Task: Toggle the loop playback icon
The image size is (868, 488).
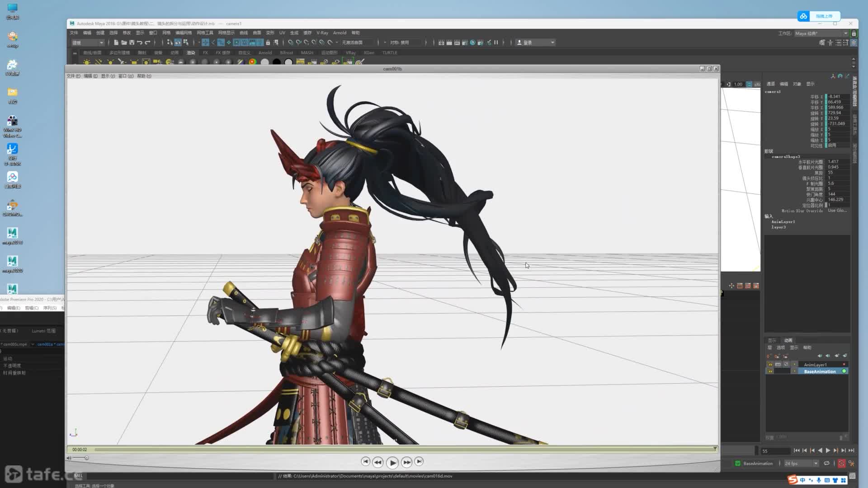Action: point(826,464)
